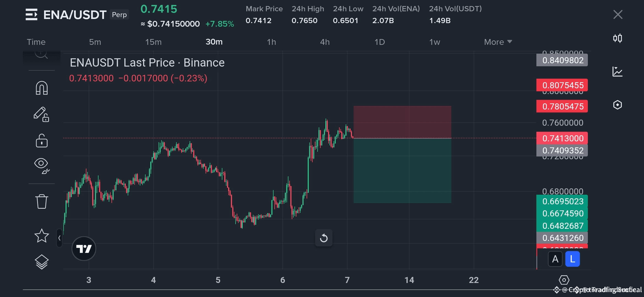The width and height of the screenshot is (644, 297).
Task: Select the red stop-loss zone of short position
Action: point(402,122)
